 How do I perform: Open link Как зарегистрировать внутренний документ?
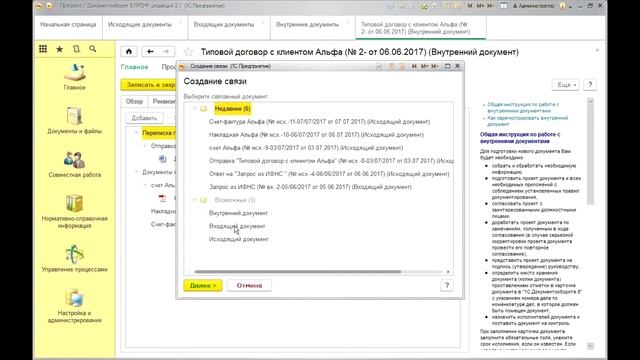(527, 121)
